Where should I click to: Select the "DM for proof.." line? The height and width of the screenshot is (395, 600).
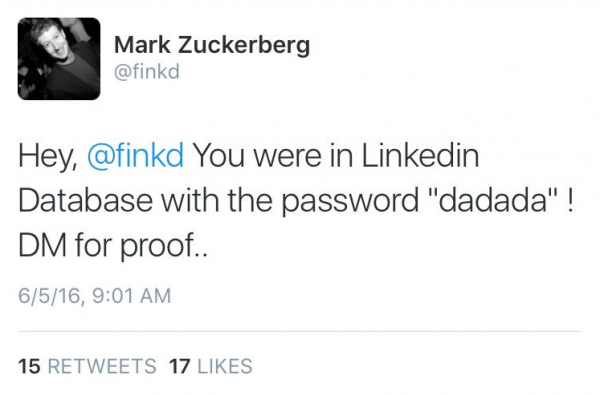113,246
